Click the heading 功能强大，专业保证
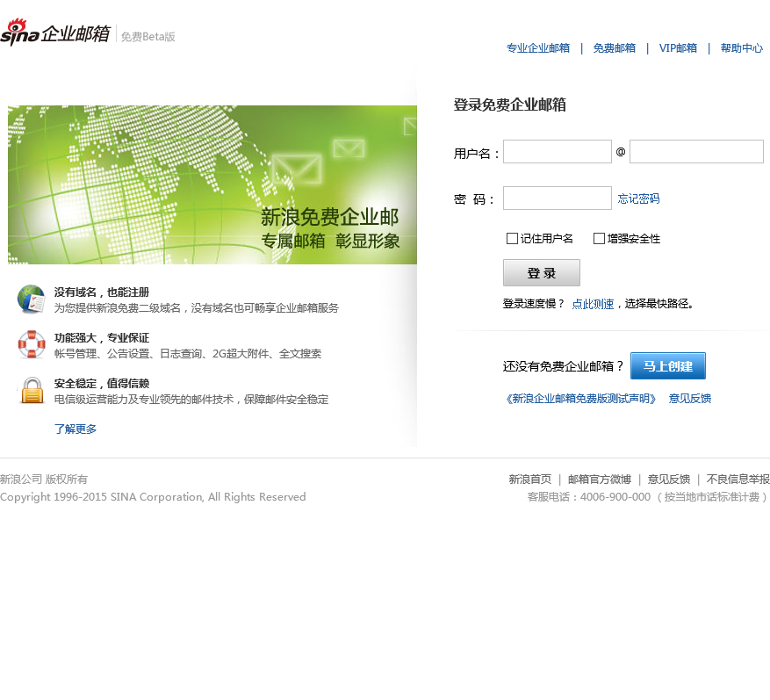770x700 pixels. click(102, 338)
